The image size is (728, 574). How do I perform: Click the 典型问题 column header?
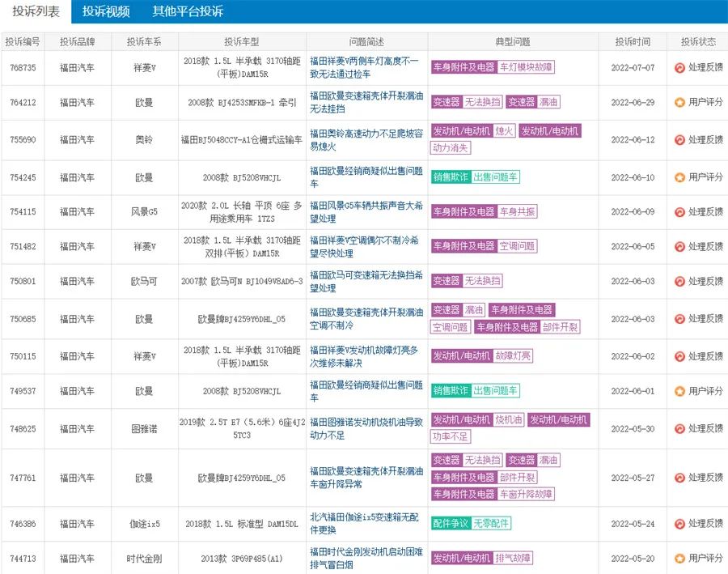point(513,42)
